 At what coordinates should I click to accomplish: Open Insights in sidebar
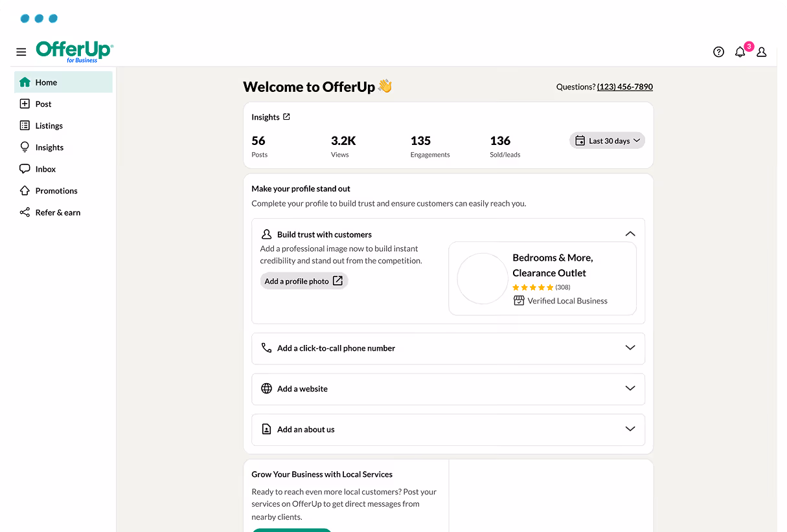pos(63,147)
